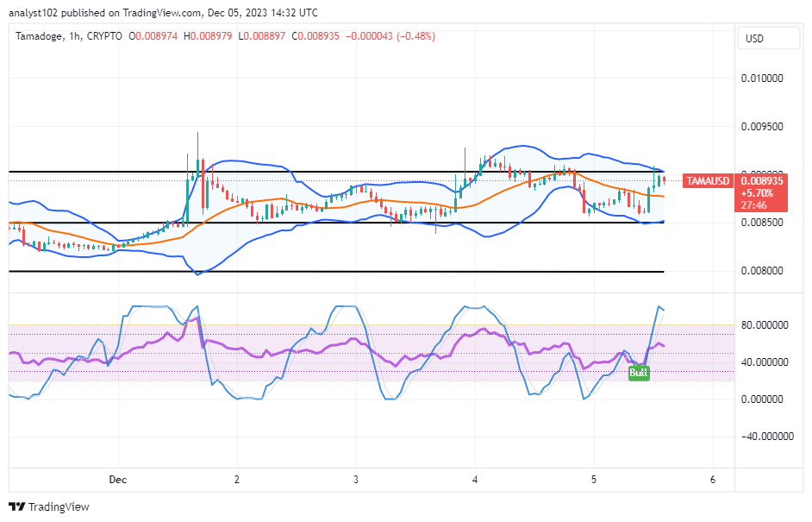Click the +5.70% value in price tag
Screen dimensions: 812x522
pyautogui.click(x=757, y=193)
